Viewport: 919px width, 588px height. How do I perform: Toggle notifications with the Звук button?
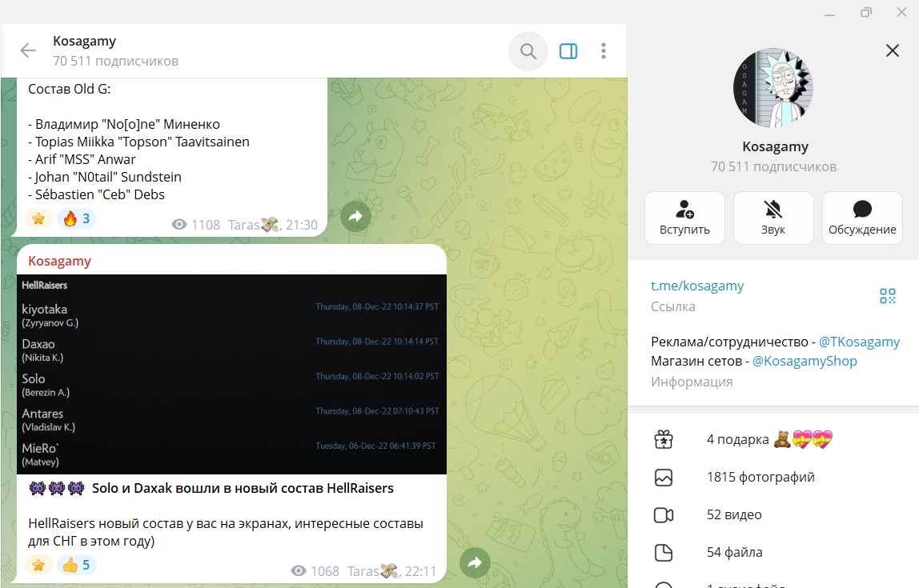pos(773,218)
